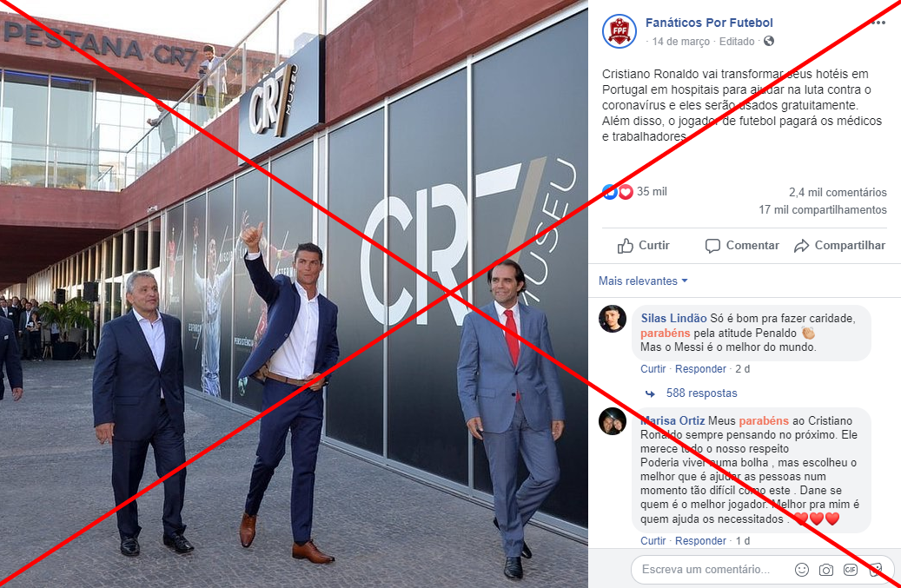901x588 pixels.
Task: Click the love heart reaction icon
Action: point(626,192)
